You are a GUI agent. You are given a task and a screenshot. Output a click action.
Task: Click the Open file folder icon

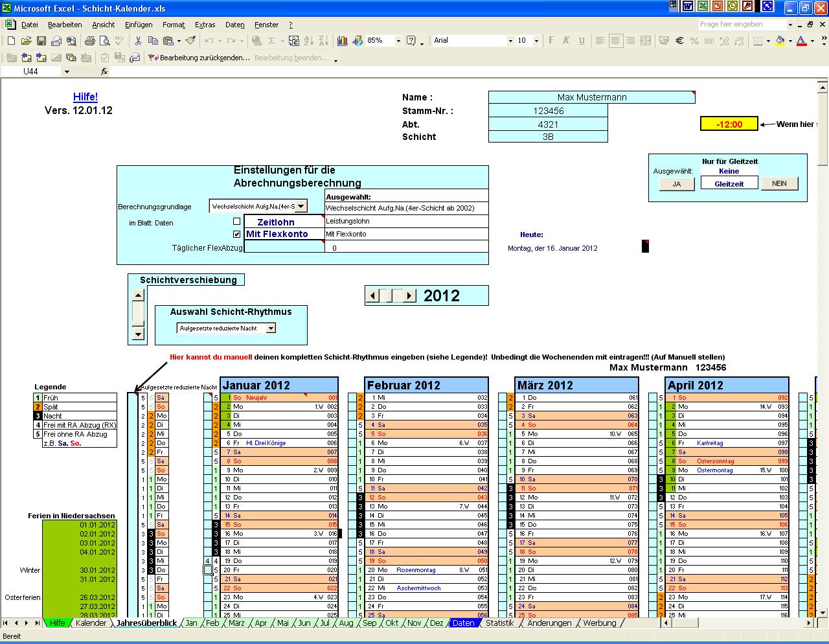click(x=26, y=40)
